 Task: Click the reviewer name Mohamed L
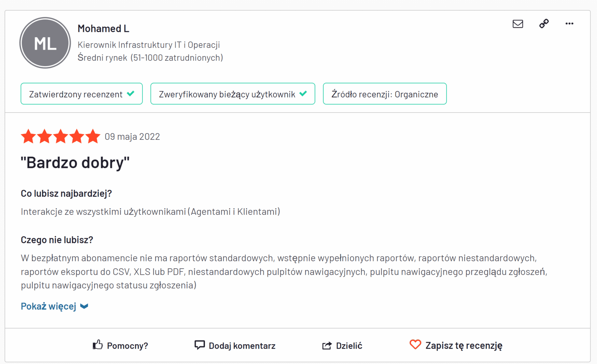click(x=103, y=28)
